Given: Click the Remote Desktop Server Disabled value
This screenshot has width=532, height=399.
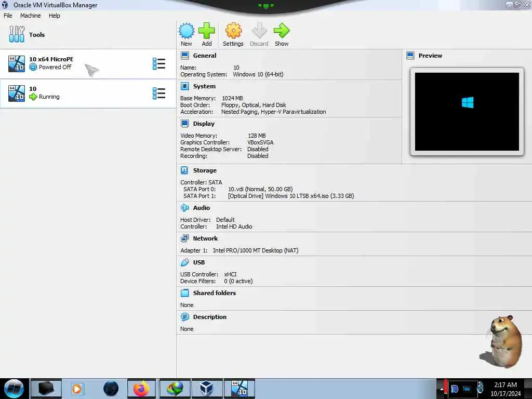Looking at the screenshot, I should click(x=258, y=149).
